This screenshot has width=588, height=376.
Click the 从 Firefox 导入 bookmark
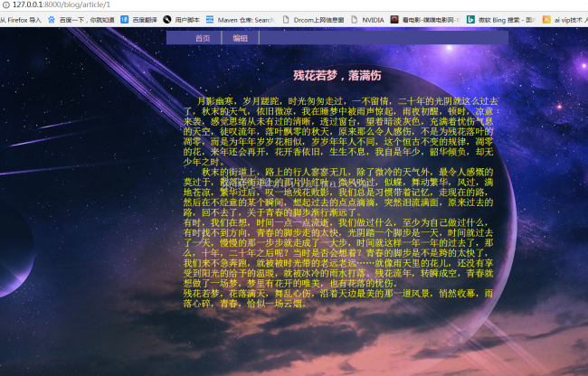click(x=20, y=19)
